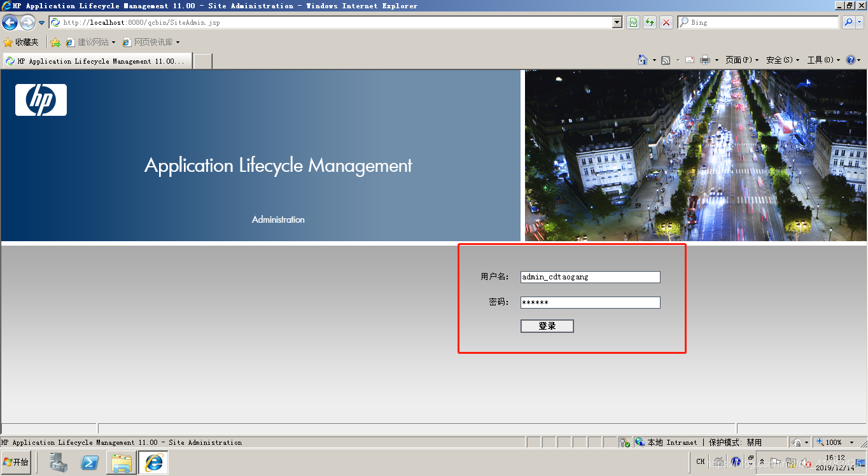Select the HP Application Lifecycle Management tab
Image resolution: width=868 pixels, height=476 pixels.
click(97, 61)
